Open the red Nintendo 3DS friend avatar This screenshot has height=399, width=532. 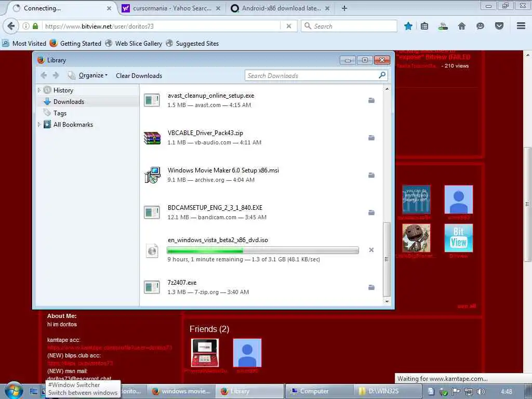click(x=205, y=353)
